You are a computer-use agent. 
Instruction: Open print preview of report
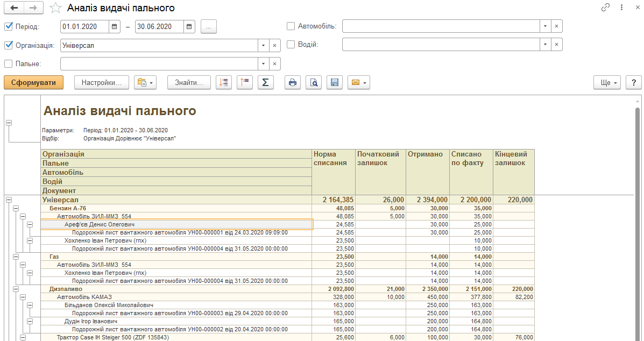pyautogui.click(x=314, y=82)
